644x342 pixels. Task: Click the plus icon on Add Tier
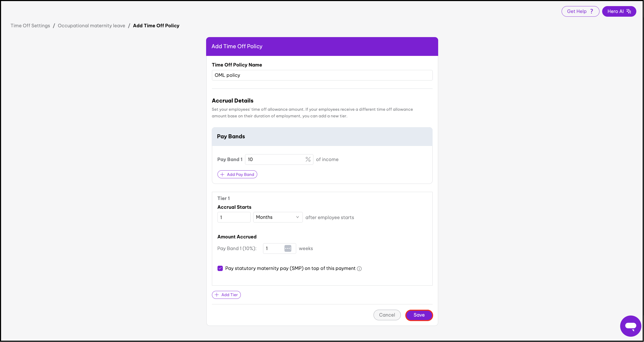click(217, 295)
